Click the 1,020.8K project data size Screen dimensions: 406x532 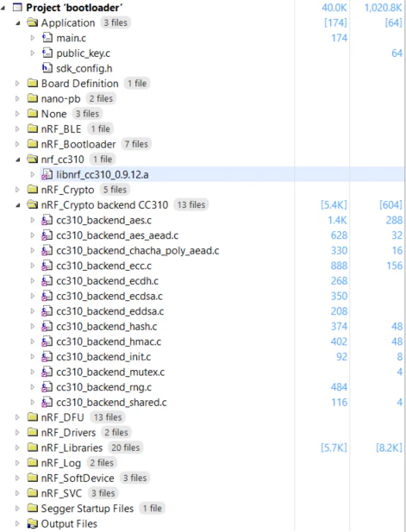coord(383,8)
